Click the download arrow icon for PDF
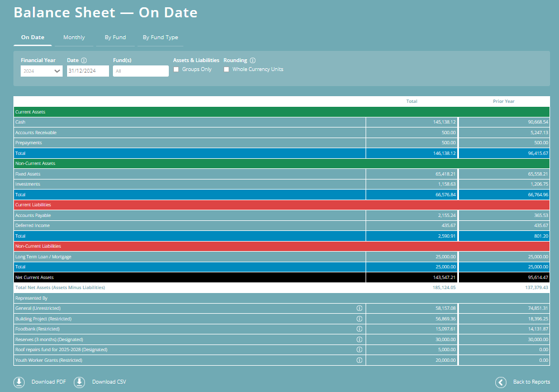Viewport: 559px width, 392px height. coord(18,382)
